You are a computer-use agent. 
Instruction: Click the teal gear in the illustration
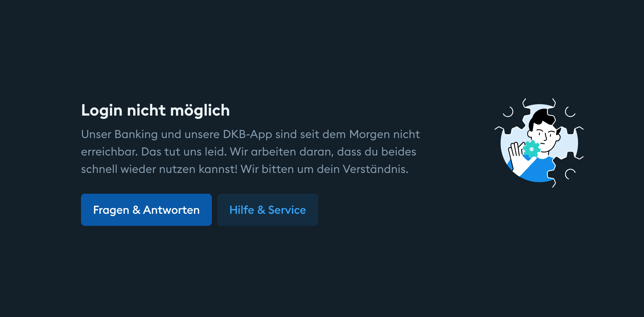click(532, 149)
